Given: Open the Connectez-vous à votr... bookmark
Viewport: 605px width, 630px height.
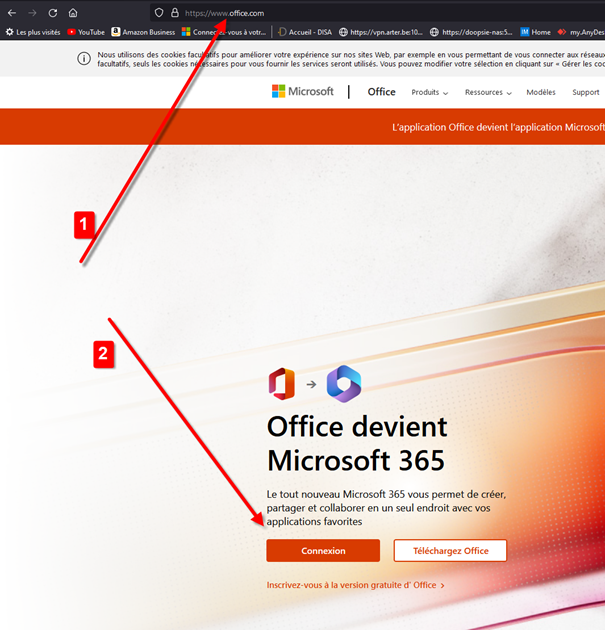Looking at the screenshot, I should click(x=224, y=32).
